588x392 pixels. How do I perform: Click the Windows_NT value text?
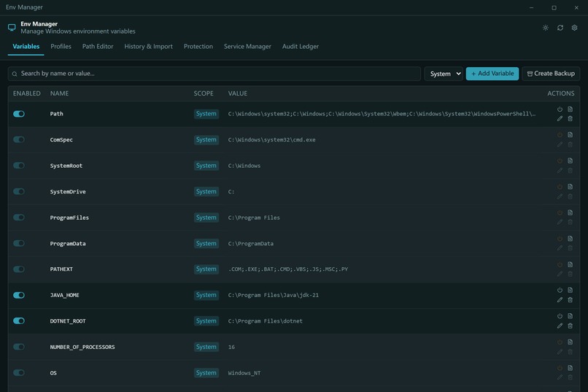point(244,373)
